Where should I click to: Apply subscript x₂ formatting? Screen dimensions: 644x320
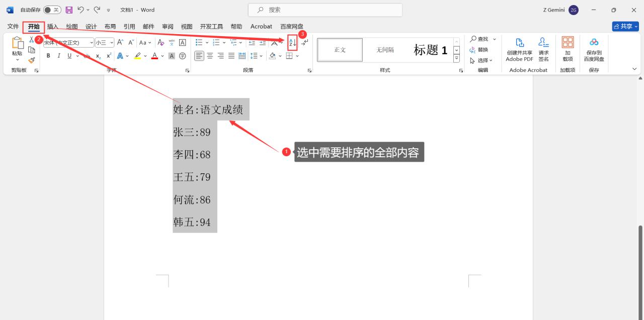coord(98,56)
